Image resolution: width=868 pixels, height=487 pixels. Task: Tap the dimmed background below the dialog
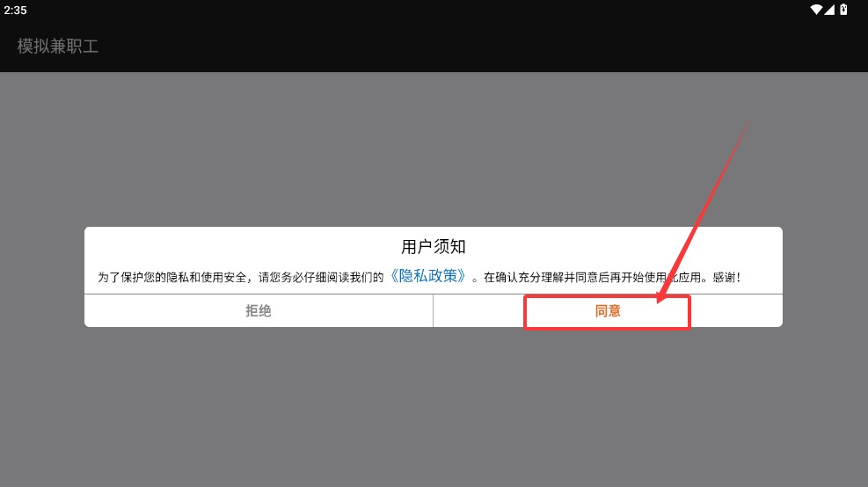pos(434,407)
